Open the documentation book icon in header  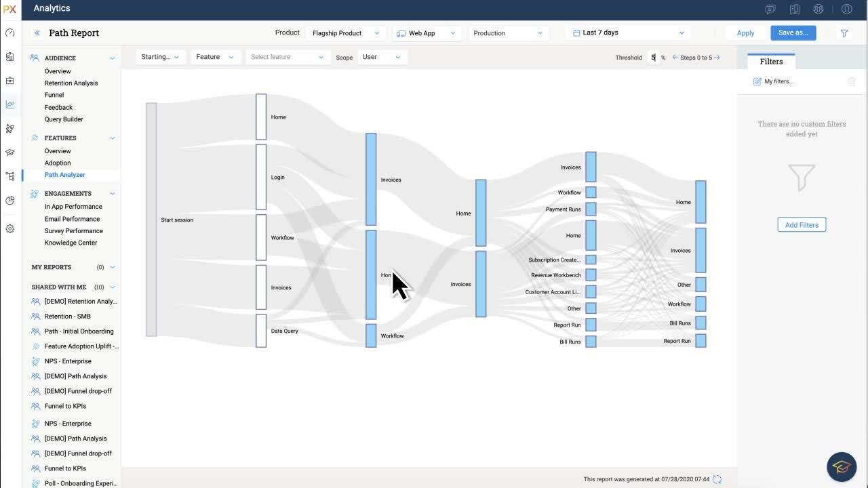tap(795, 9)
